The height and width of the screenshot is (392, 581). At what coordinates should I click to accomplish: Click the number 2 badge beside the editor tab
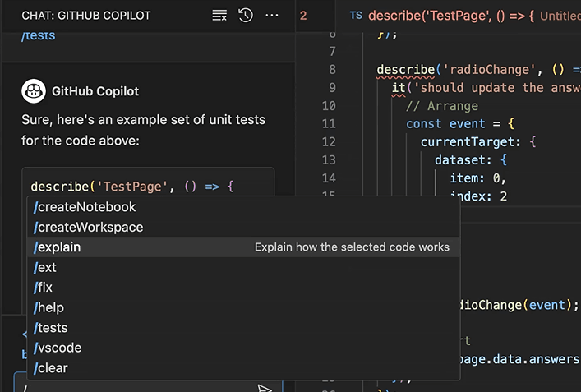coord(303,16)
